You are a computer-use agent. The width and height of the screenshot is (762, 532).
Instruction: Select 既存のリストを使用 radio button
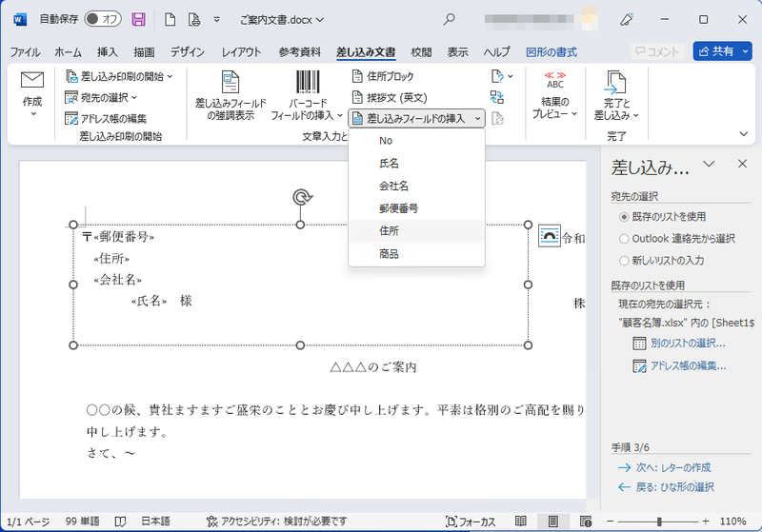tap(624, 217)
